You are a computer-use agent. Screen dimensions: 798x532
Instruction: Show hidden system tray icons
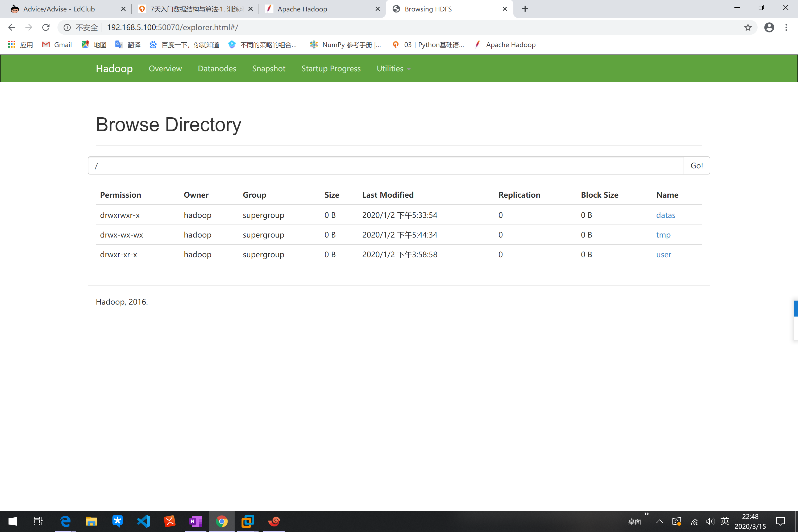pyautogui.click(x=659, y=521)
